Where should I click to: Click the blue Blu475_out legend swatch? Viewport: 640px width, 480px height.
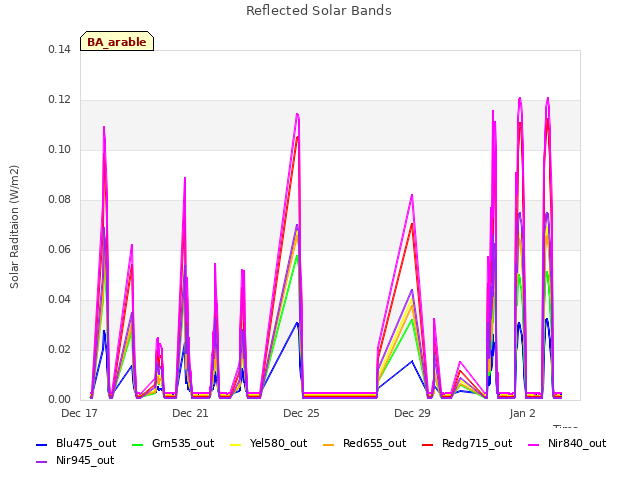(42, 444)
